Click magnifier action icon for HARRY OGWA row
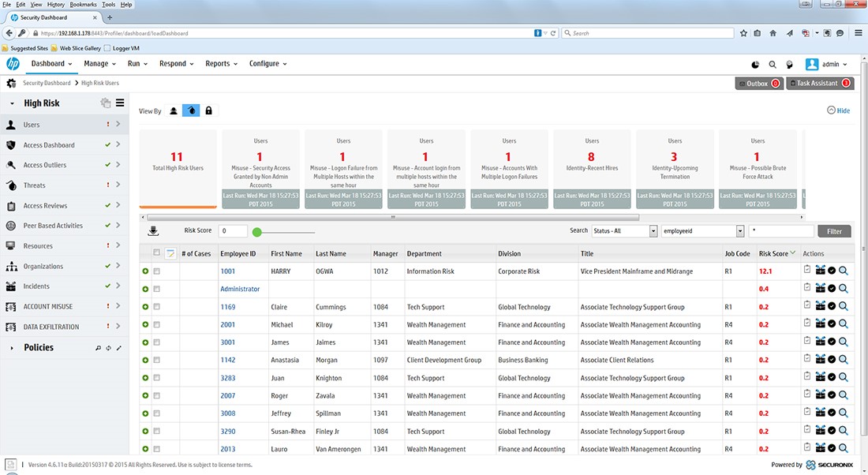Viewport: 868px width, 475px height. pos(844,271)
